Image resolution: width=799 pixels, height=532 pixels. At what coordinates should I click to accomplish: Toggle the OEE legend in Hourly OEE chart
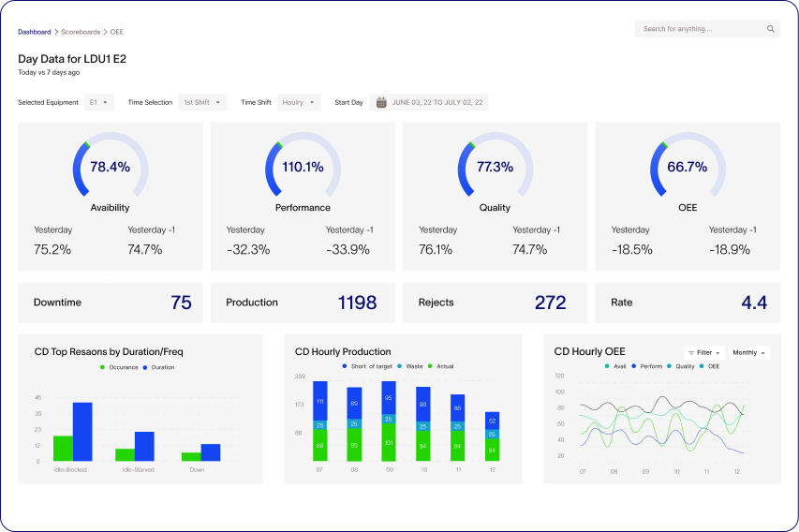[x=709, y=366]
